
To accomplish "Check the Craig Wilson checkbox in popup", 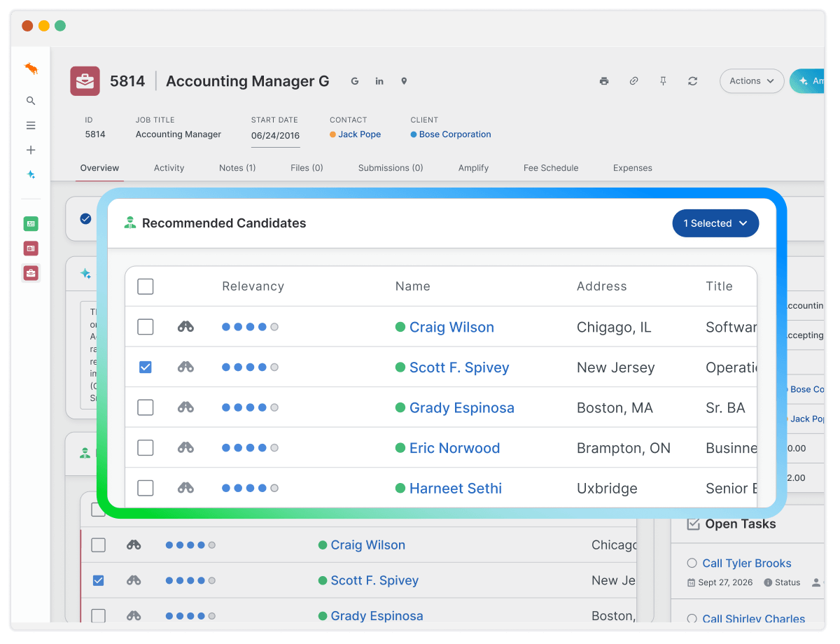I will 146,327.
